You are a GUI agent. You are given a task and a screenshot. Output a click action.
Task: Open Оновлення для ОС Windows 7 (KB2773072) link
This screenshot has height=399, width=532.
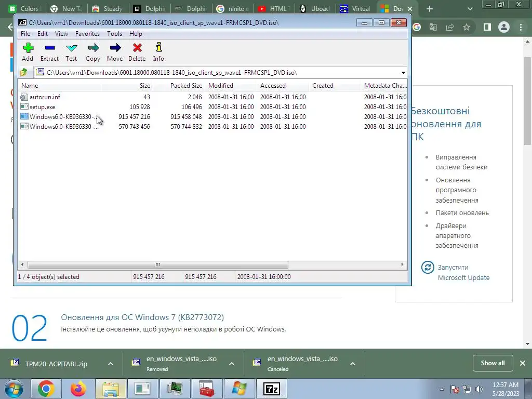point(142,317)
